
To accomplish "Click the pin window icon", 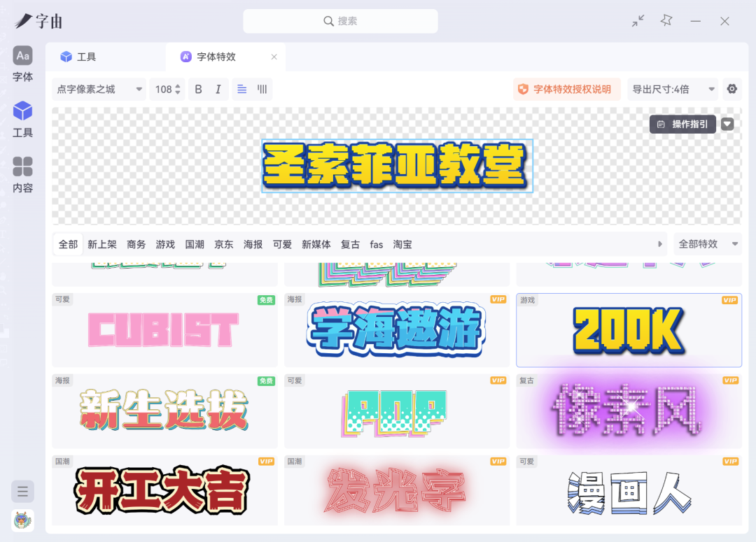I will tap(666, 21).
